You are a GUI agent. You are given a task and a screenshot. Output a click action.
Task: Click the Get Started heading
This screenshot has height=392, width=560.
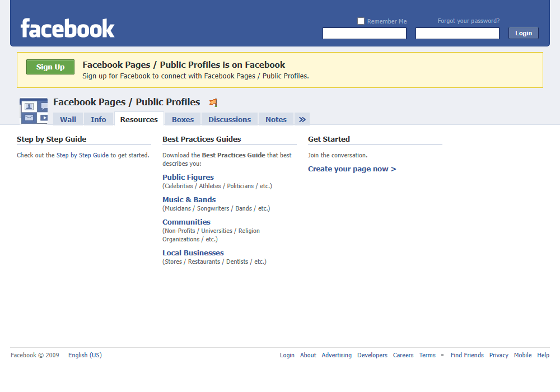tap(329, 139)
